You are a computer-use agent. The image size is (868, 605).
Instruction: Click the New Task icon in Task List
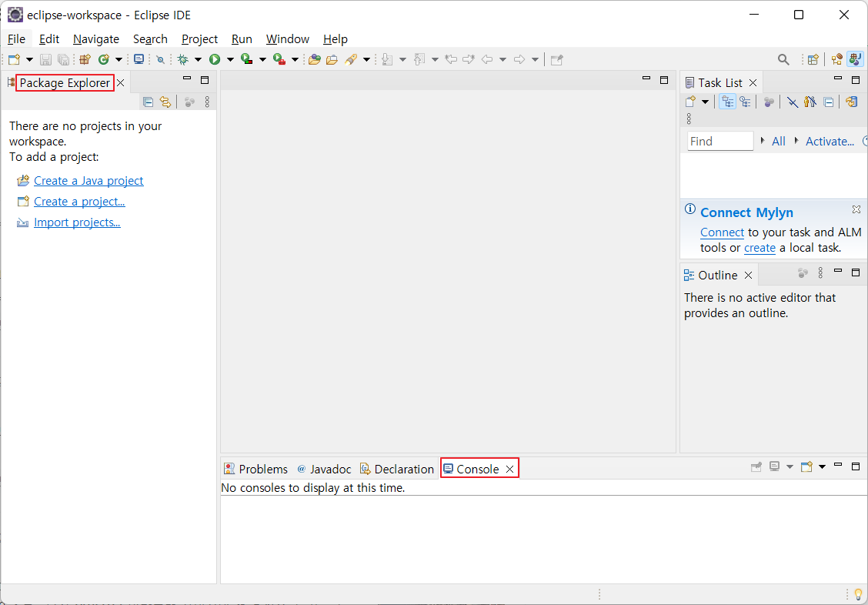[690, 102]
